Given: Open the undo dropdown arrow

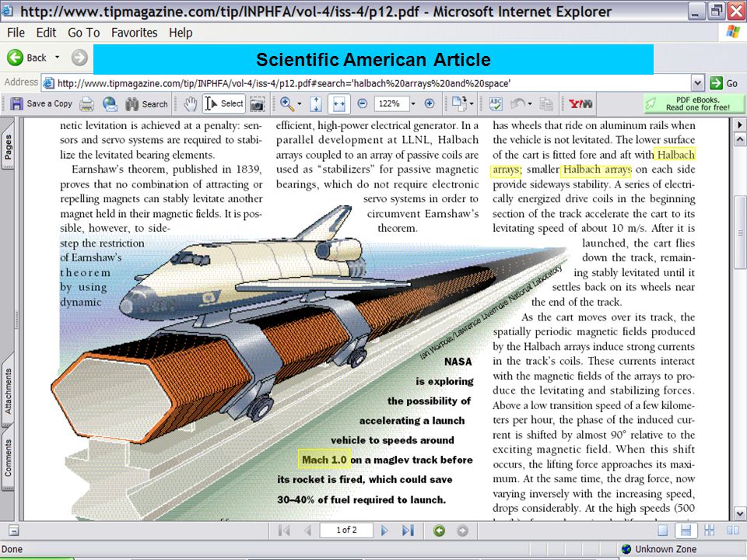Looking at the screenshot, I should pyautogui.click(x=530, y=103).
